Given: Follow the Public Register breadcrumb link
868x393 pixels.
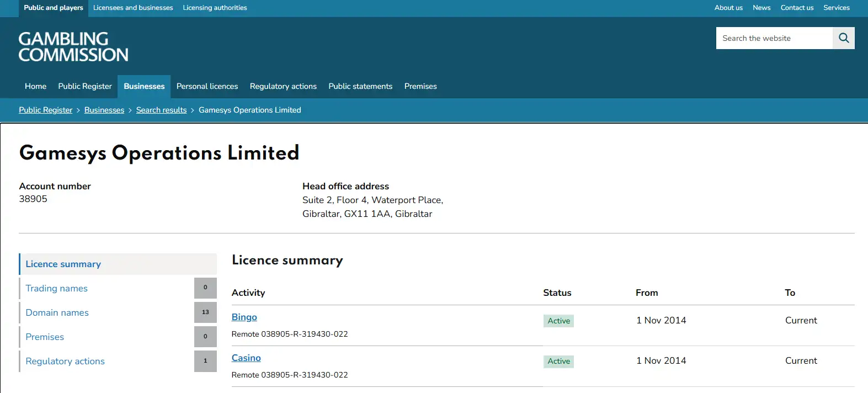Looking at the screenshot, I should tap(46, 110).
